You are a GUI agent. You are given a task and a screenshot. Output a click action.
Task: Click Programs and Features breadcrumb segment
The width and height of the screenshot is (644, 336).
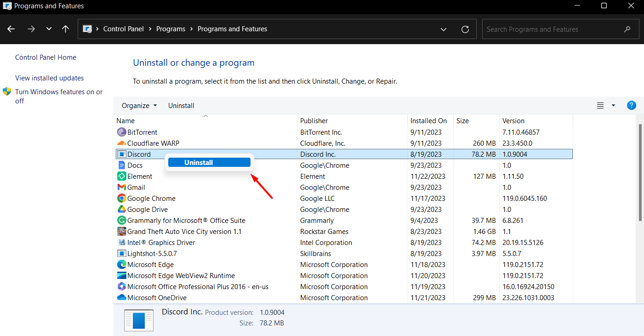[232, 29]
